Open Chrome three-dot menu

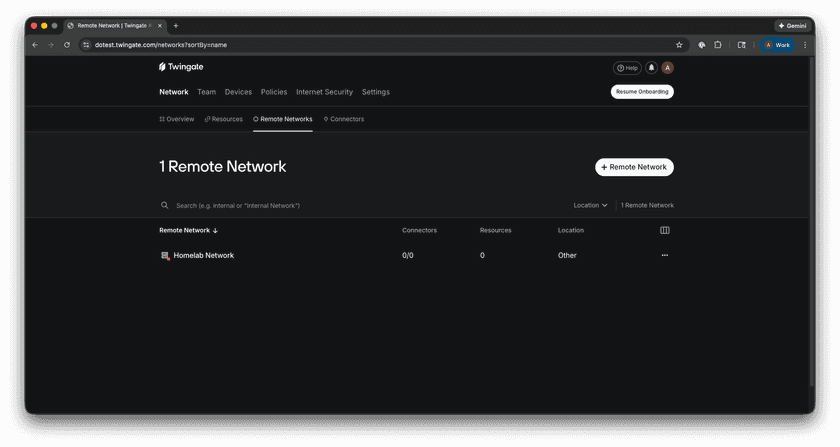805,45
